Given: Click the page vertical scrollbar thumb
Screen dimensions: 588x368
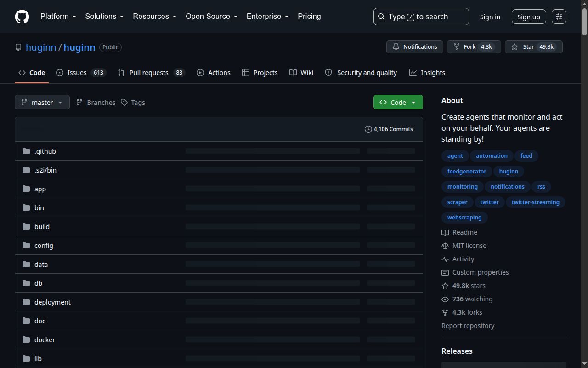Looking at the screenshot, I should point(584,21).
